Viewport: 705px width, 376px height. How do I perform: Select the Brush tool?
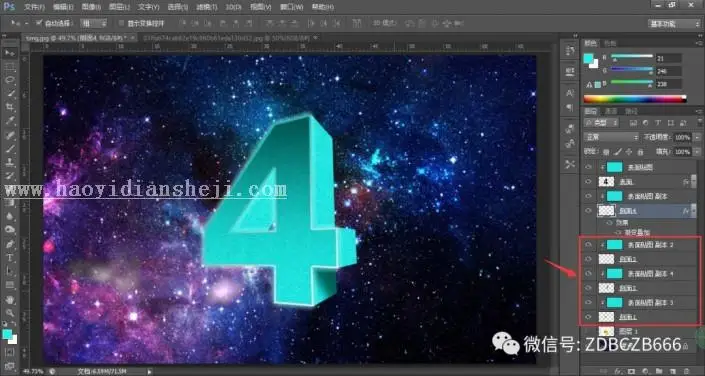tap(10, 148)
